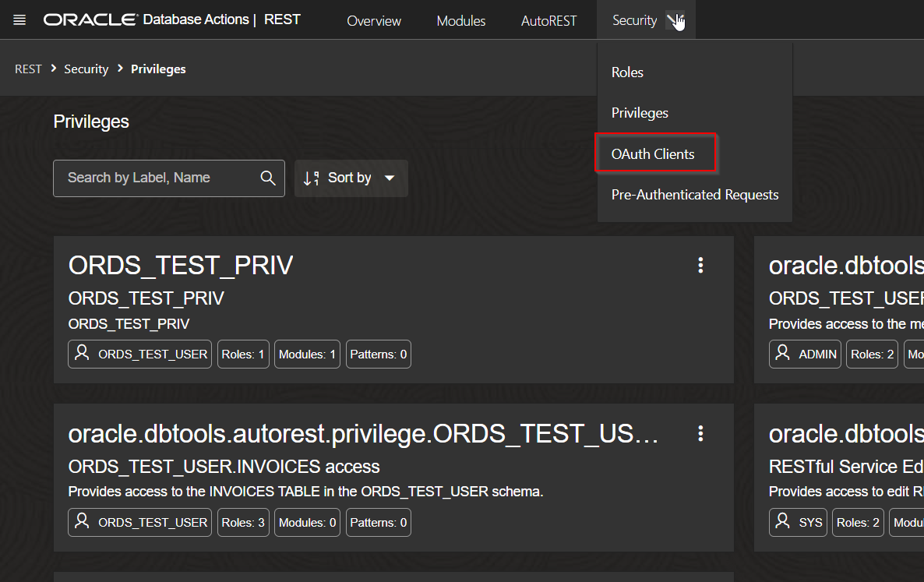
Task: Click the search magnifier icon
Action: (x=267, y=178)
